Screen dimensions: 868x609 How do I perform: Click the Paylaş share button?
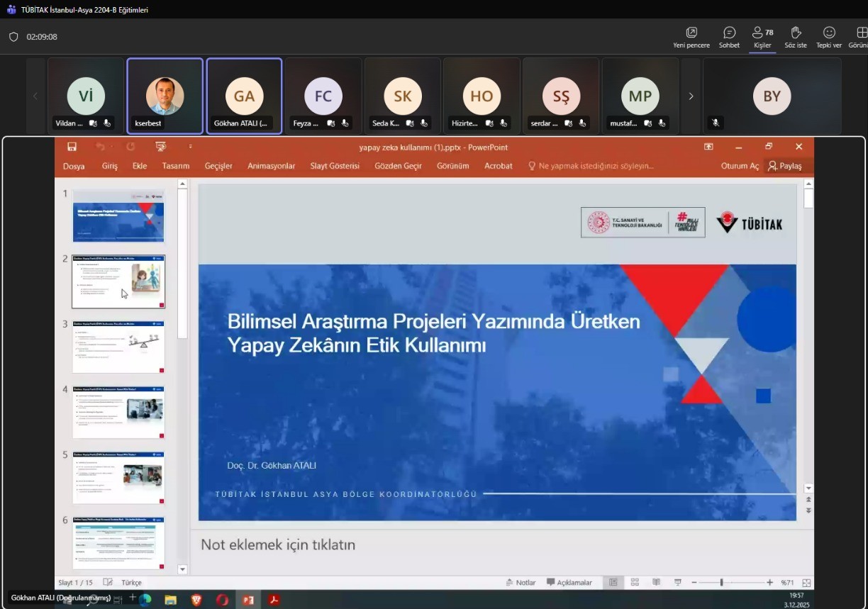(784, 166)
